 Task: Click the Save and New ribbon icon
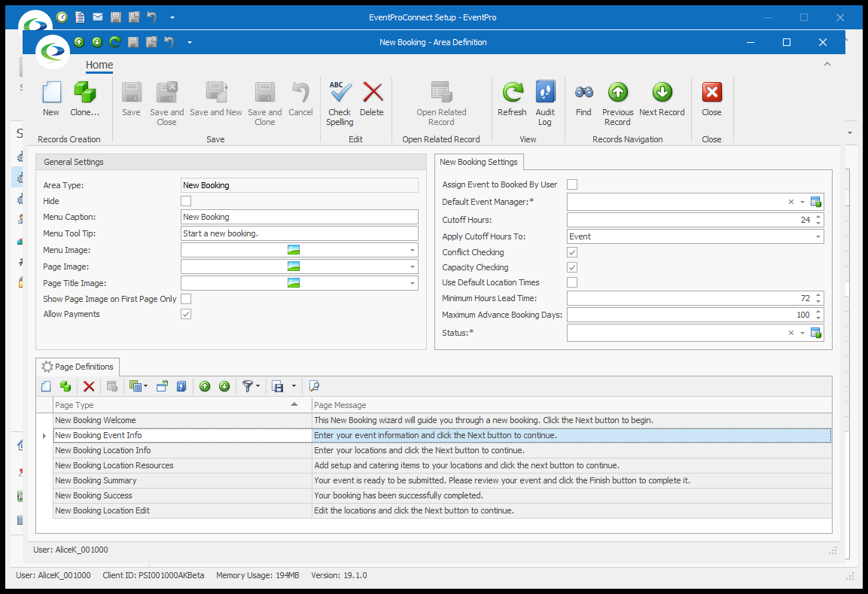[216, 93]
